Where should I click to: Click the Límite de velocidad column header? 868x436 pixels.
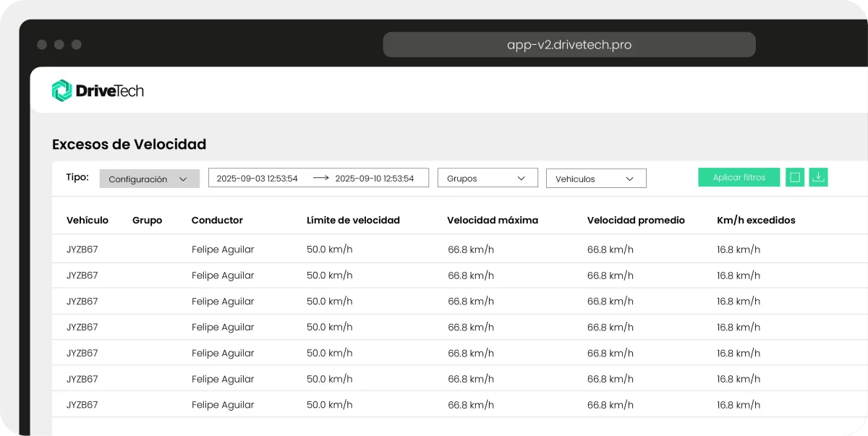tap(353, 221)
